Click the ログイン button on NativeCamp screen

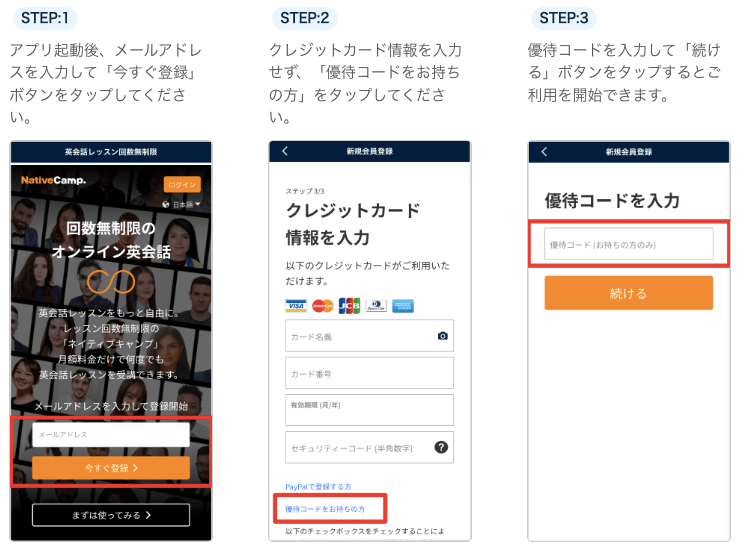[182, 184]
